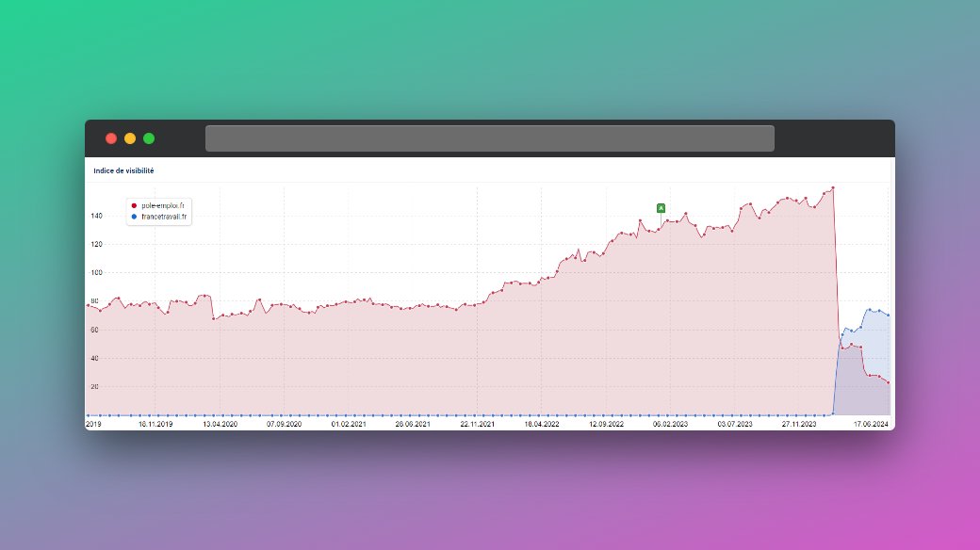Click the yellow minimize window button
The image size is (980, 550).
[130, 138]
